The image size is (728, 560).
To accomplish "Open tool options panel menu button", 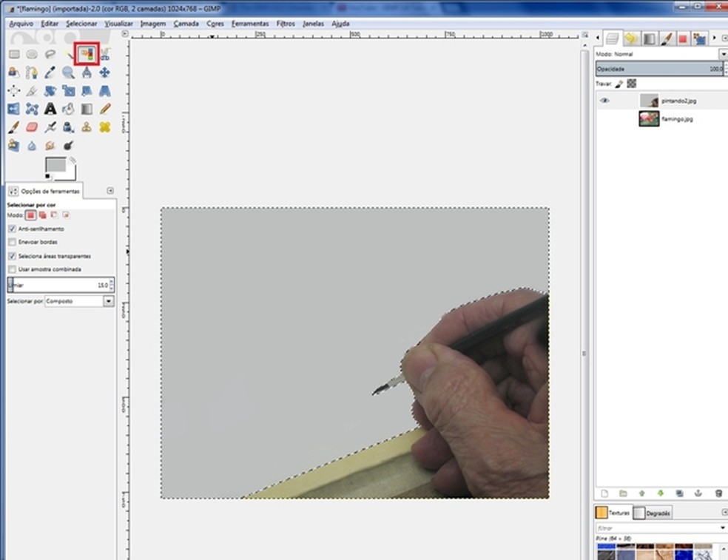I will [110, 191].
